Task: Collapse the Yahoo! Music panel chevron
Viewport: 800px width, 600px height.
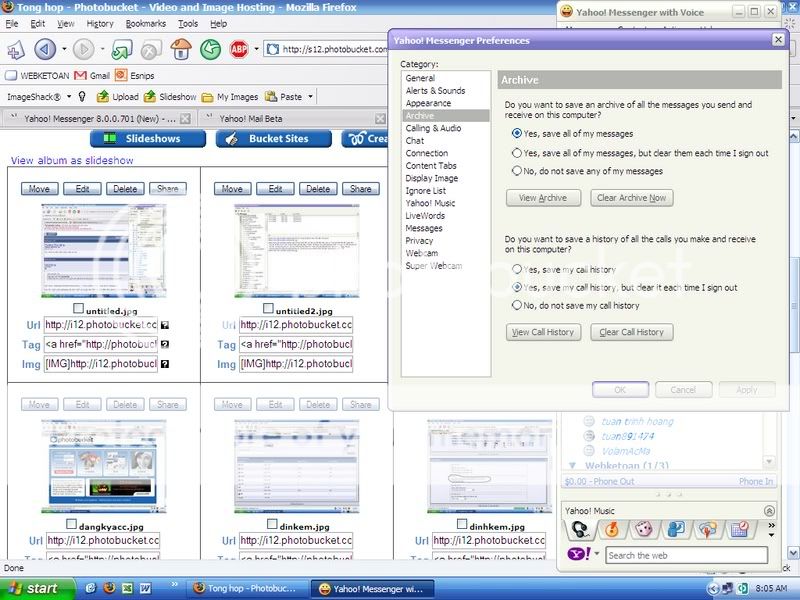Action: click(769, 510)
